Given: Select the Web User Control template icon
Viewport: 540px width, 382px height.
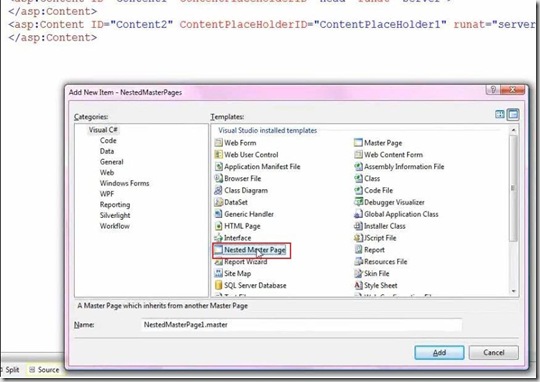Looking at the screenshot, I should pos(218,155).
